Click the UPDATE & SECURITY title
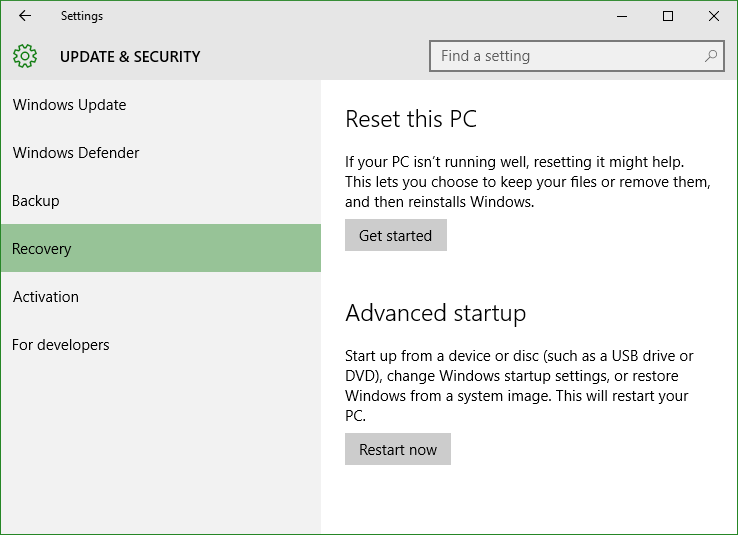 (x=130, y=56)
